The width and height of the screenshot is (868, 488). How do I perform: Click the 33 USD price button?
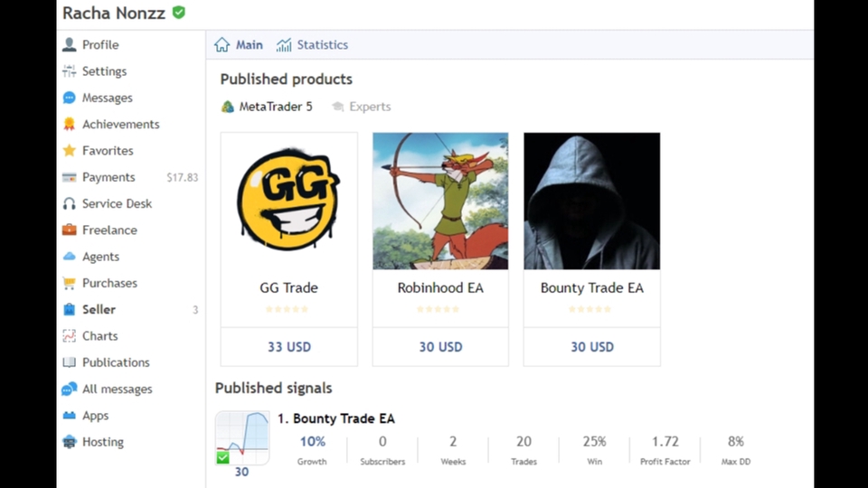click(x=289, y=347)
